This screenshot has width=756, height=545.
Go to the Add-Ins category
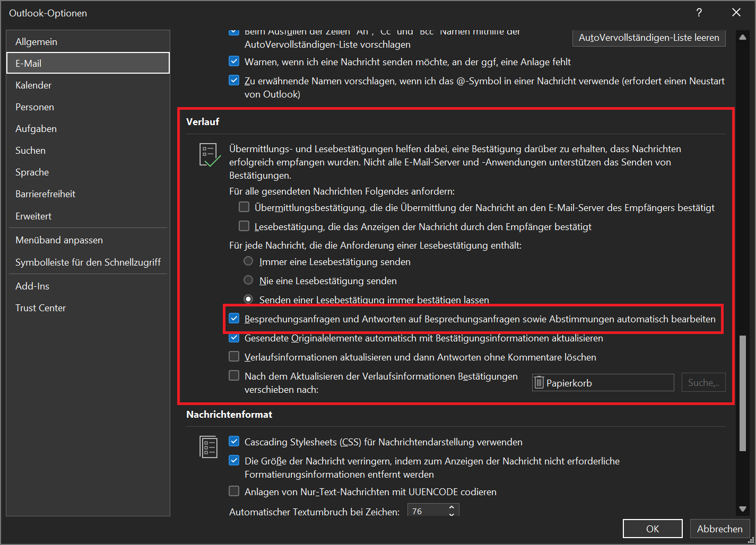[x=88, y=286]
